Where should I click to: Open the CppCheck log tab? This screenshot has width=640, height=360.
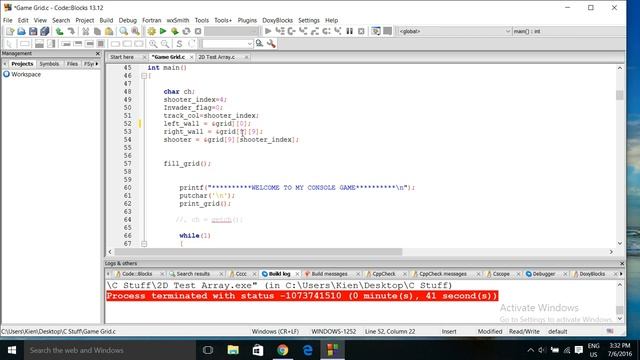(384, 274)
